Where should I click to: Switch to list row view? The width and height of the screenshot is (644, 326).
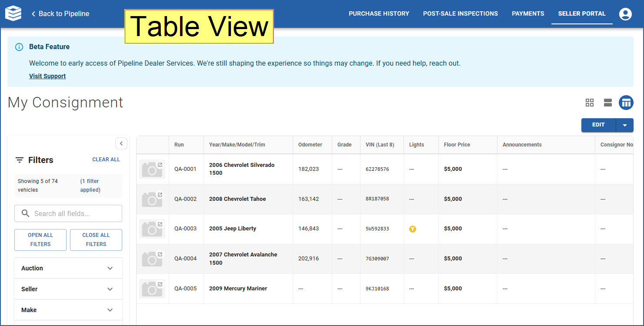pos(608,103)
